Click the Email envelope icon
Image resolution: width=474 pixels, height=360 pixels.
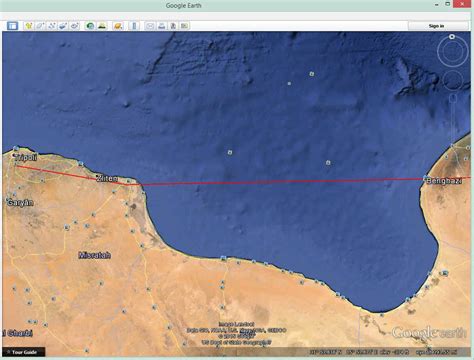(150, 26)
